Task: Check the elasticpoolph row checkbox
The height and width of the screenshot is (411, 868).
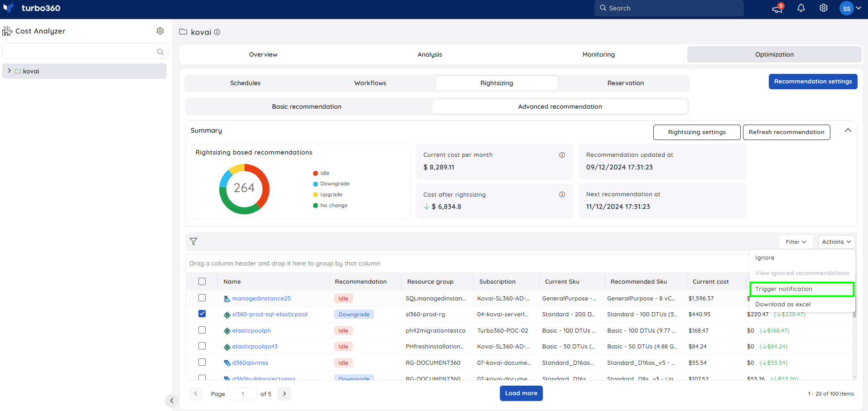Action: click(x=202, y=330)
